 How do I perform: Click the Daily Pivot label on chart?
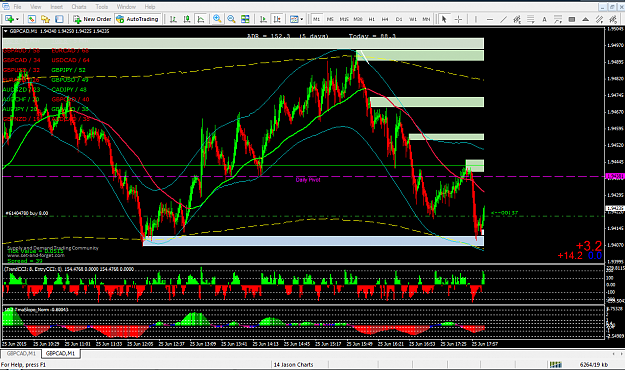(x=308, y=180)
